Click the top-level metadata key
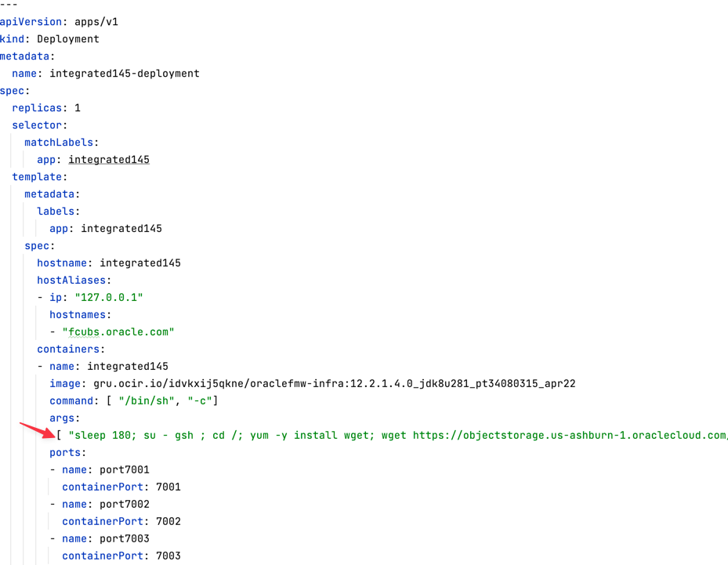The height and width of the screenshot is (565, 728). pyautogui.click(x=24, y=56)
